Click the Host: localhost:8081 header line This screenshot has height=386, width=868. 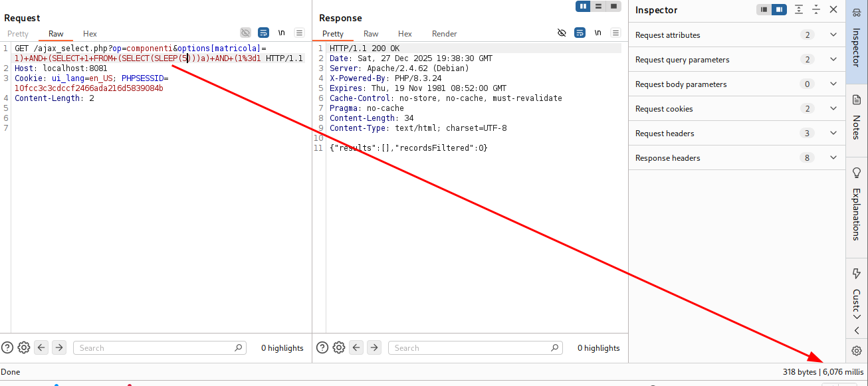[x=61, y=68]
